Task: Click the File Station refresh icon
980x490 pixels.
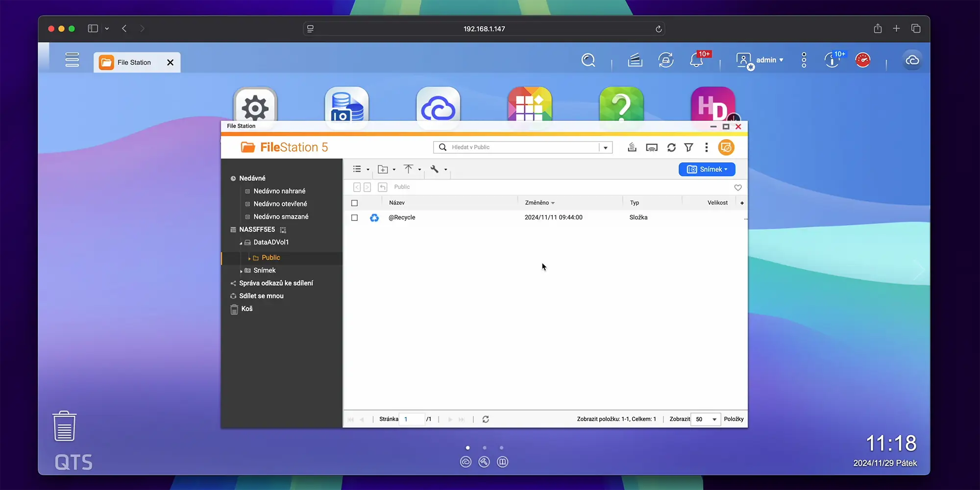Action: 671,147
